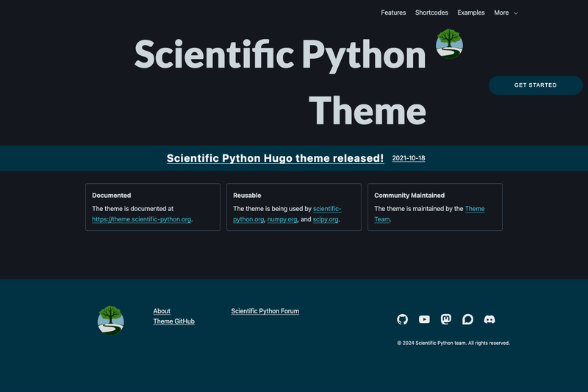Click the GET STARTED button
Screen dimensions: 588x392
click(536, 85)
